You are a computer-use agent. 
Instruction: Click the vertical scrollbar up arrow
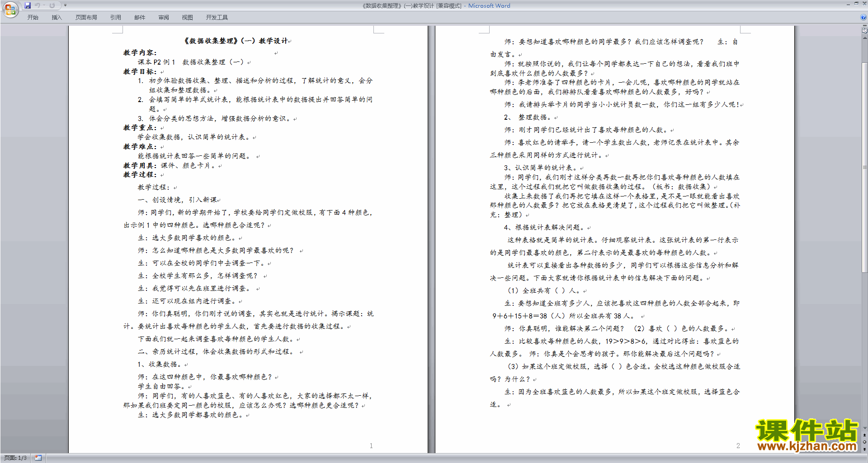coord(865,37)
